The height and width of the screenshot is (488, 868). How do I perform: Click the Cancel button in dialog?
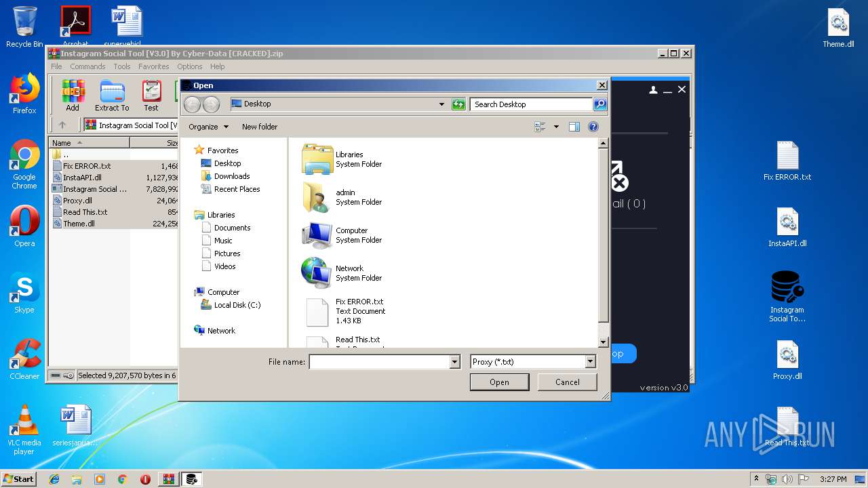(568, 382)
